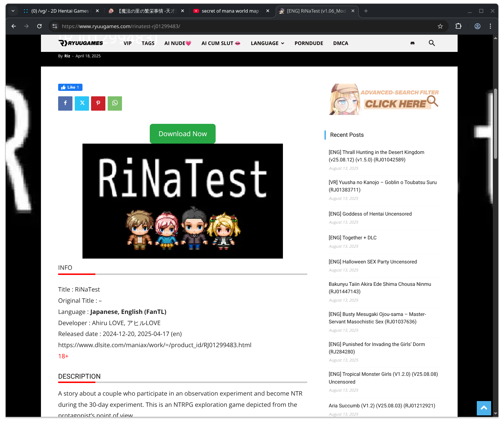
Task: Open Halloween SEX Party Uncensored post
Action: tap(373, 262)
